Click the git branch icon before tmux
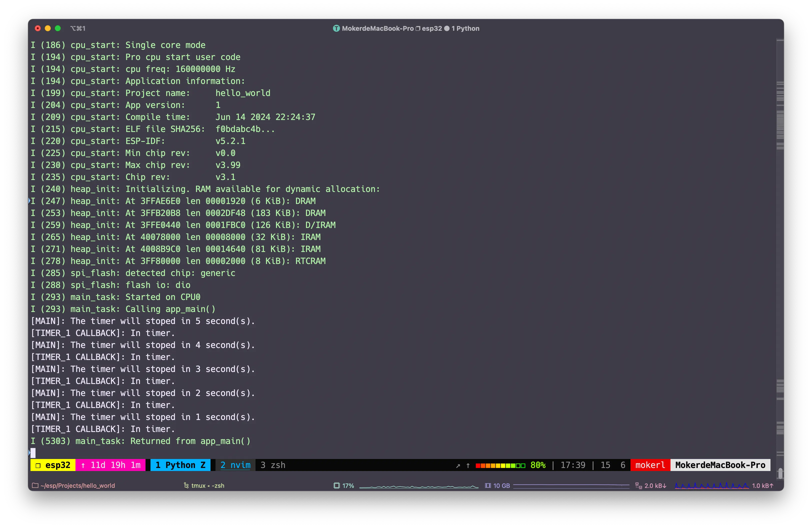 (186, 485)
